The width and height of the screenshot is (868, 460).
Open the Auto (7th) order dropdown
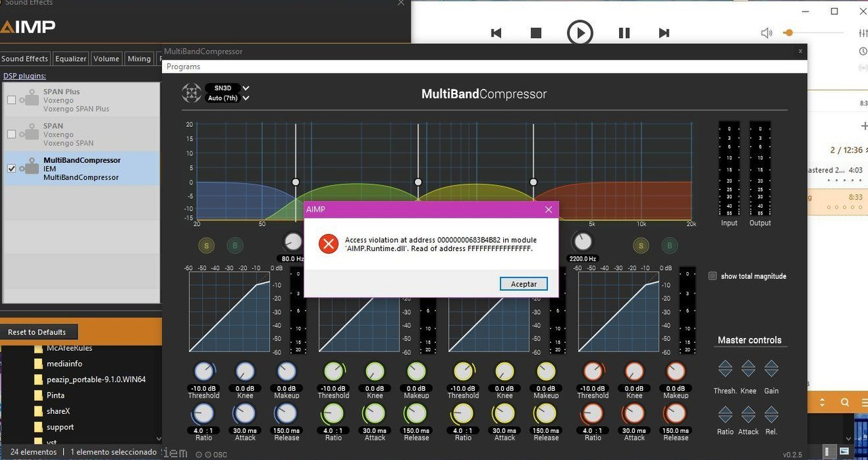pyautogui.click(x=227, y=98)
